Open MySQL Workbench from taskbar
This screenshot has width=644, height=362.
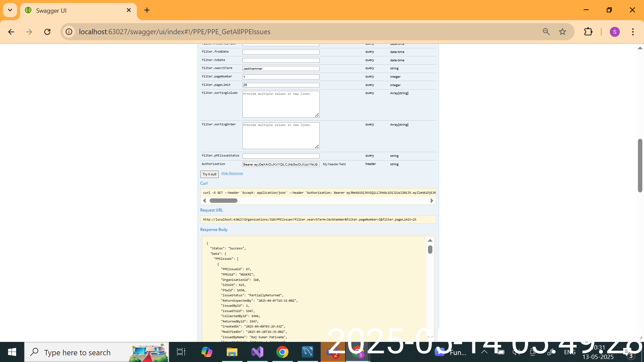click(308, 352)
